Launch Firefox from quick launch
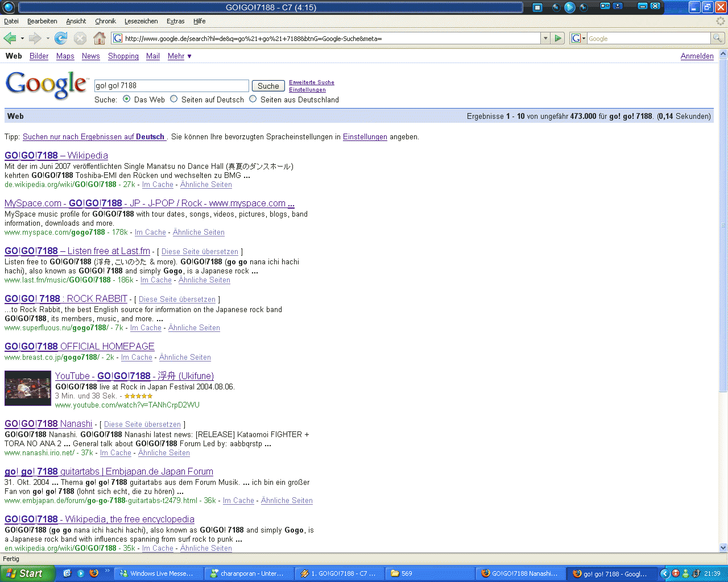The width and height of the screenshot is (728, 582). pyautogui.click(x=94, y=573)
